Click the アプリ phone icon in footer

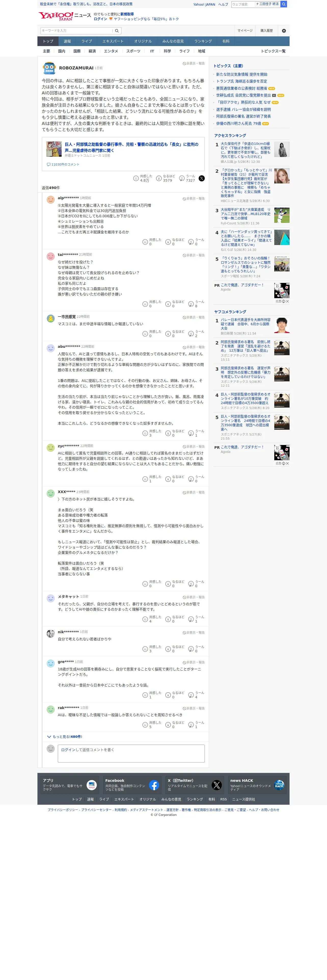pos(91,785)
